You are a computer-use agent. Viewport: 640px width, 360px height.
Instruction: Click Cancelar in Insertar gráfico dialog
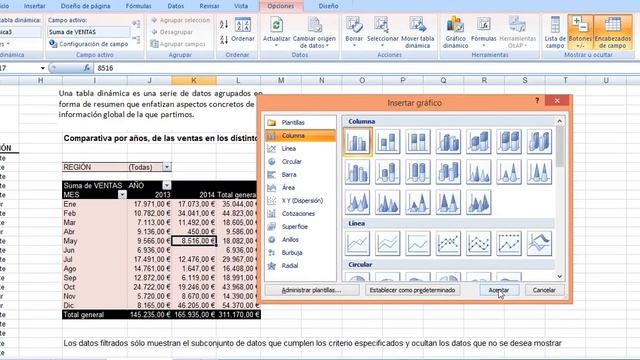544,290
